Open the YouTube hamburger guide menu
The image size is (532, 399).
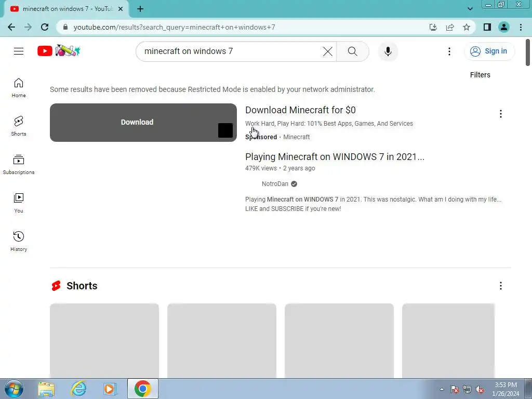(19, 51)
